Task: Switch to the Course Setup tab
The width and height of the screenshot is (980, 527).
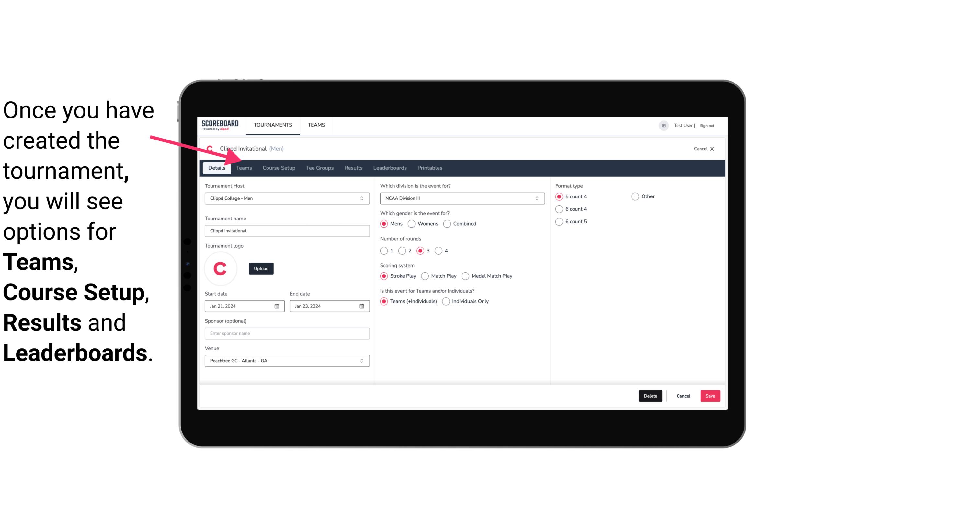Action: pyautogui.click(x=278, y=167)
